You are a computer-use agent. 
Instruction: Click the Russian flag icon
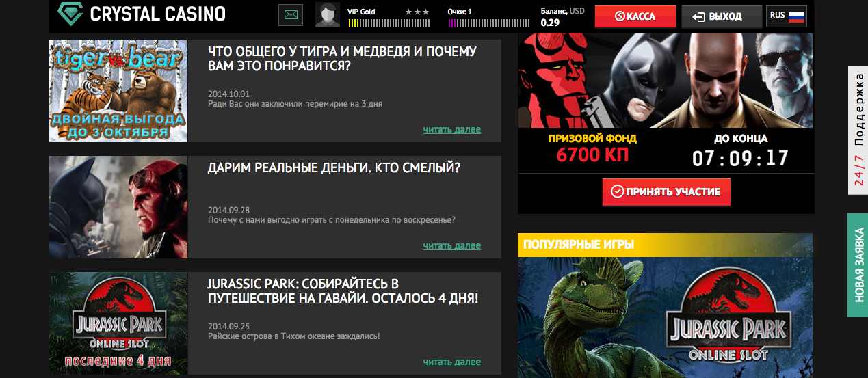point(796,16)
